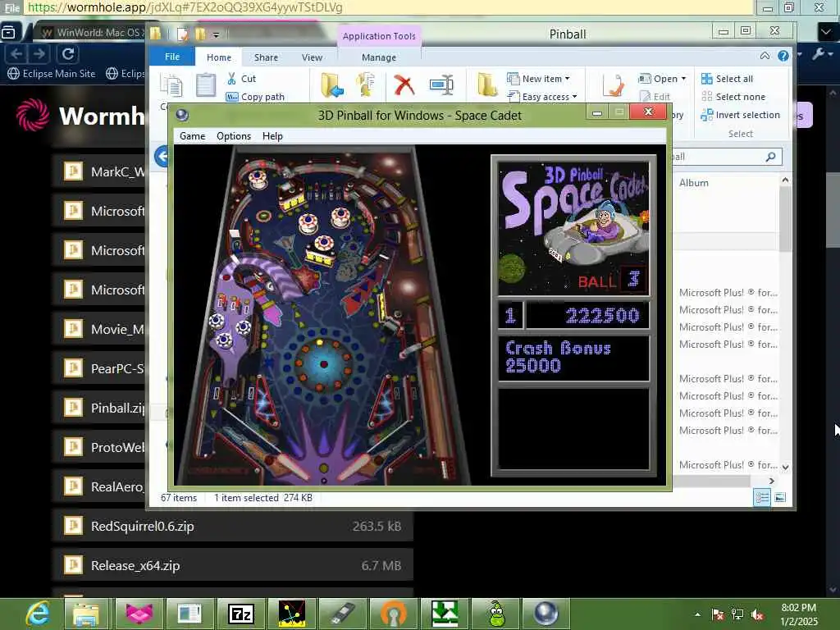Collapse the Explorer ribbon chevron
This screenshot has width=840, height=630.
765,56
